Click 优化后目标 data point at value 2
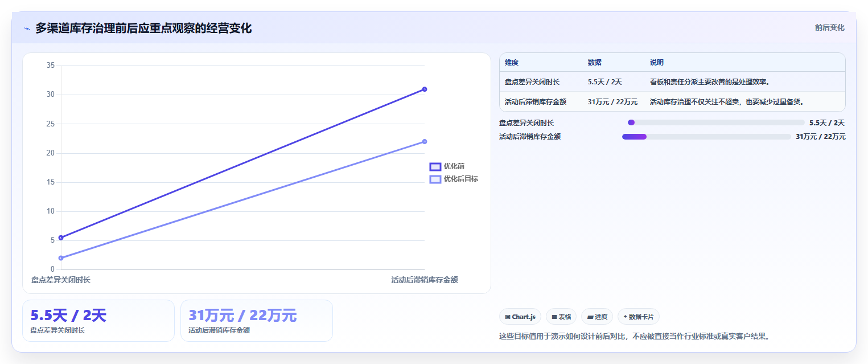 [61, 258]
